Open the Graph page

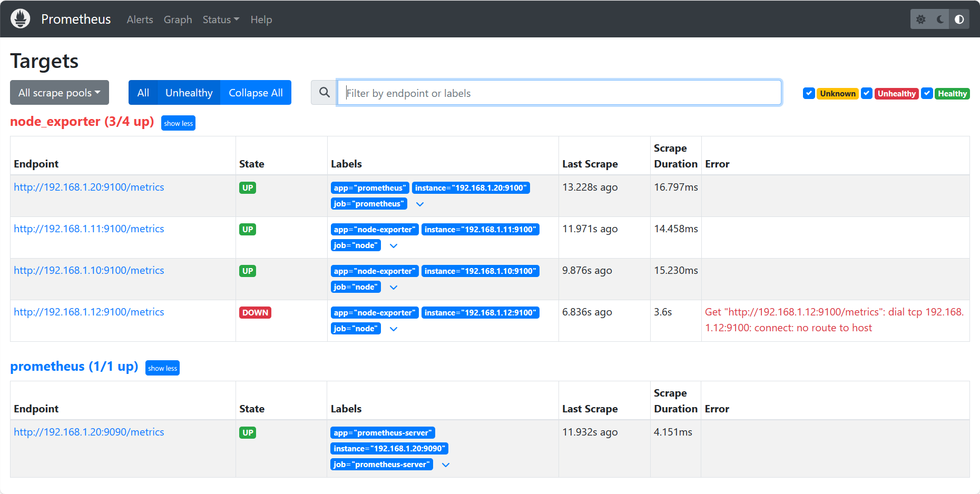pyautogui.click(x=178, y=19)
